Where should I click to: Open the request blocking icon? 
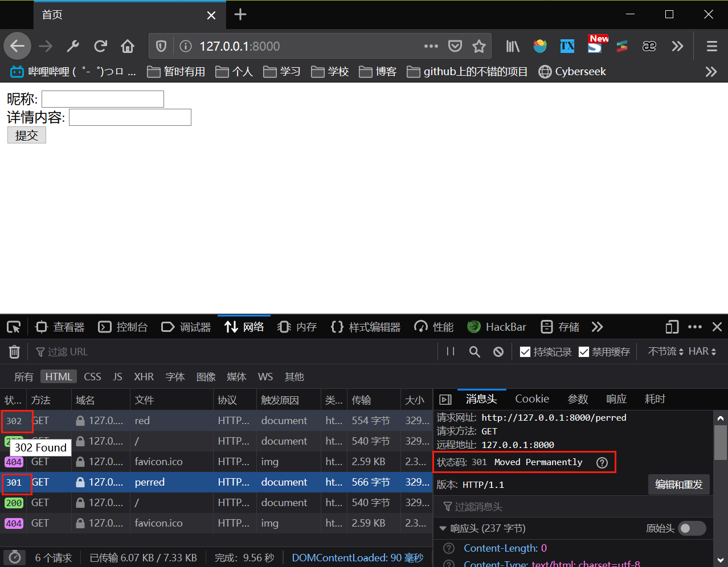pyautogui.click(x=498, y=352)
